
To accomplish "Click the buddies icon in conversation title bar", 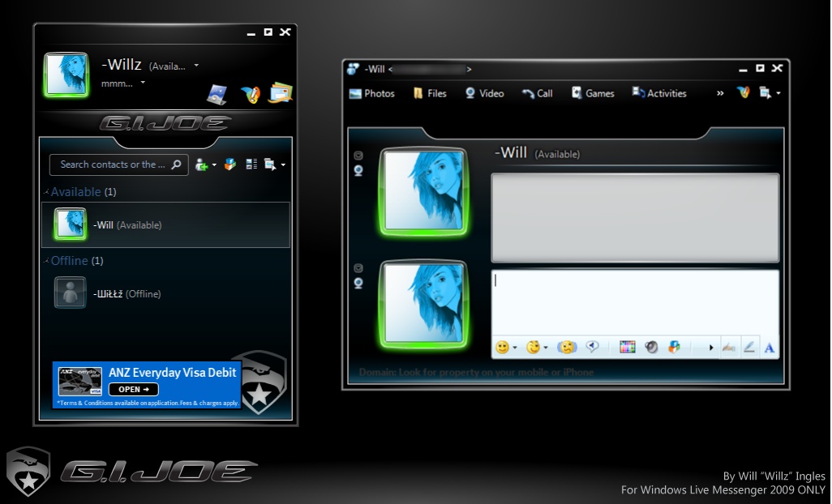I will [x=353, y=69].
